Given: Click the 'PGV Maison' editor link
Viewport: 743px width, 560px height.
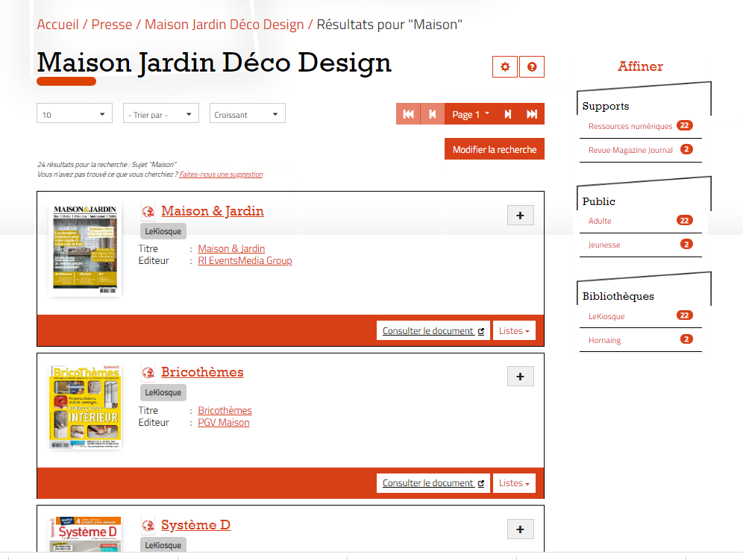Looking at the screenshot, I should [224, 423].
